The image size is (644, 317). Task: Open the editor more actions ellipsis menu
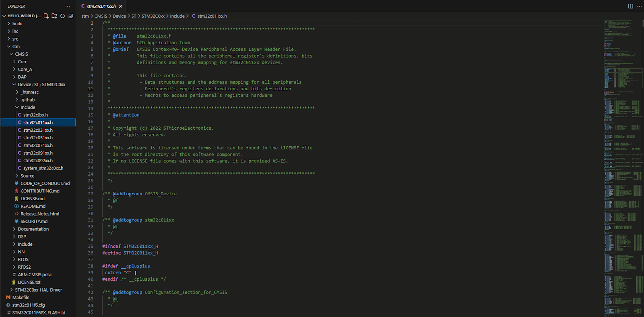(639, 6)
